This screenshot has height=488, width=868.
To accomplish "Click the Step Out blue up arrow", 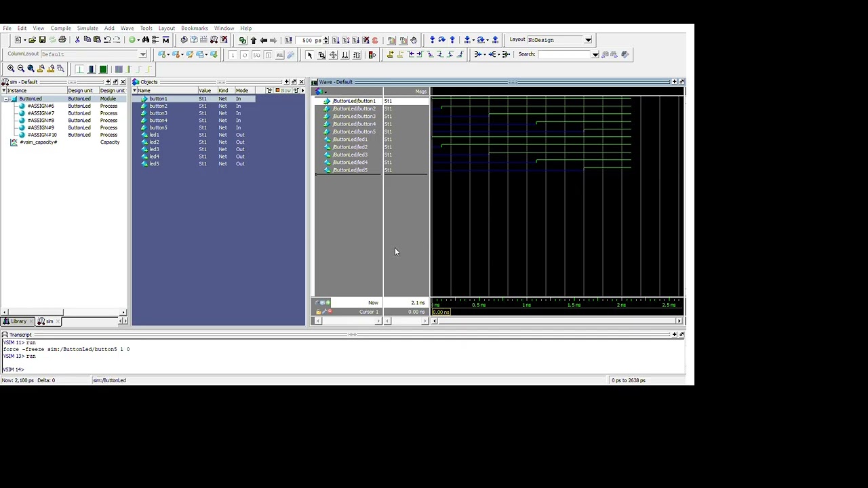I will pyautogui.click(x=452, y=39).
